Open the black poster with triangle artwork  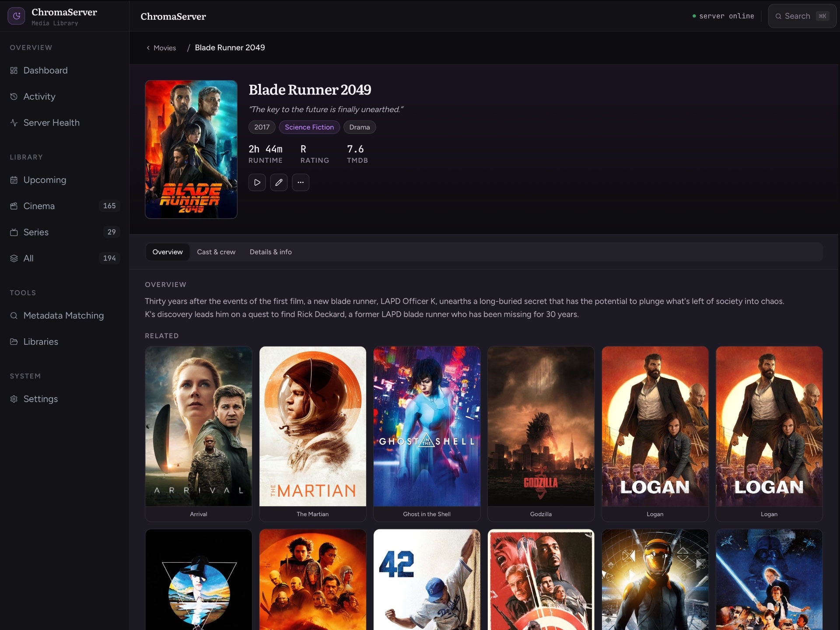(199, 580)
